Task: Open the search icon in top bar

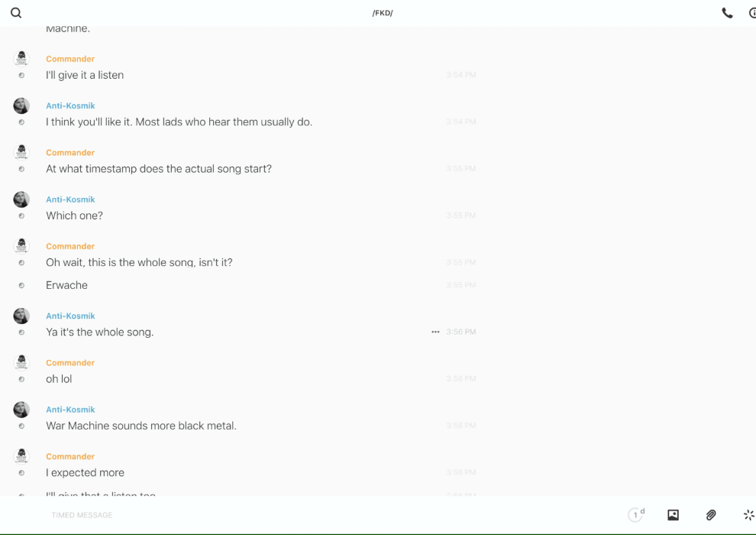Action: click(x=16, y=13)
